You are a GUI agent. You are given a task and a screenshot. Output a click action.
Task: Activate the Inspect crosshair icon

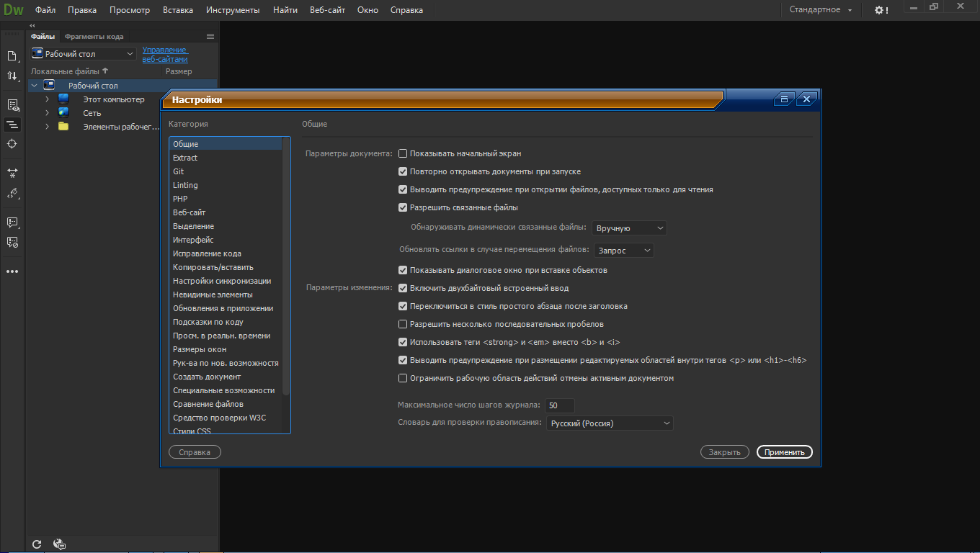point(12,144)
